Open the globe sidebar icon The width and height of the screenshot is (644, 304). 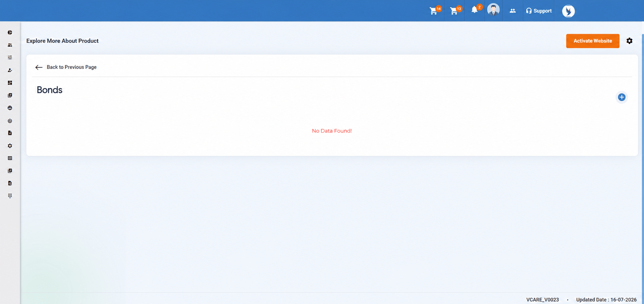[x=10, y=108]
